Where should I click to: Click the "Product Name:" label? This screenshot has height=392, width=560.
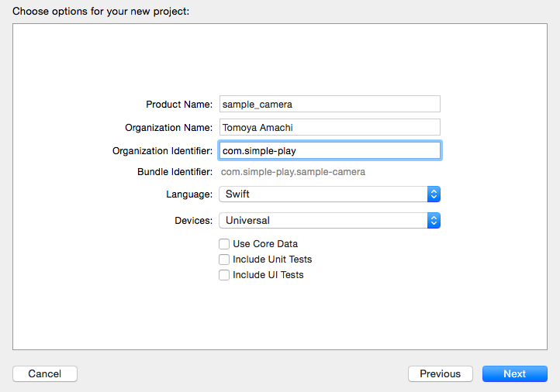(x=179, y=105)
